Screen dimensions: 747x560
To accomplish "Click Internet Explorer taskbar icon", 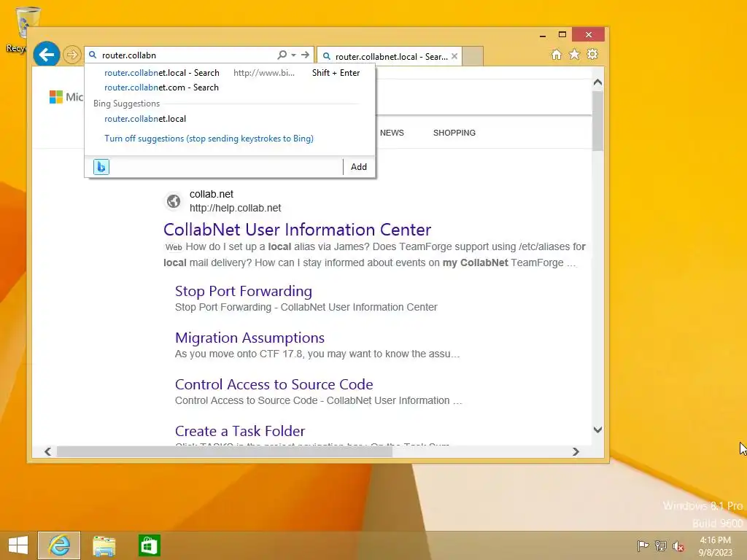I will pyautogui.click(x=59, y=545).
